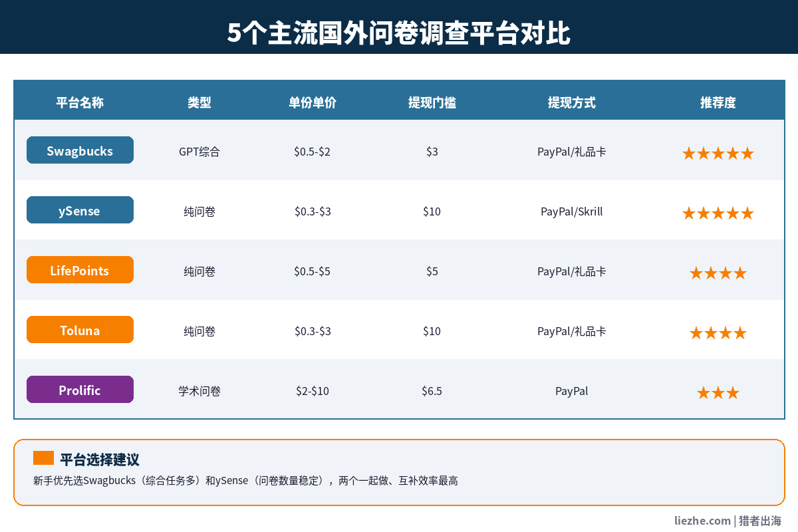The width and height of the screenshot is (798, 532).
Task: Click the Toluna platform badge
Action: click(x=80, y=330)
